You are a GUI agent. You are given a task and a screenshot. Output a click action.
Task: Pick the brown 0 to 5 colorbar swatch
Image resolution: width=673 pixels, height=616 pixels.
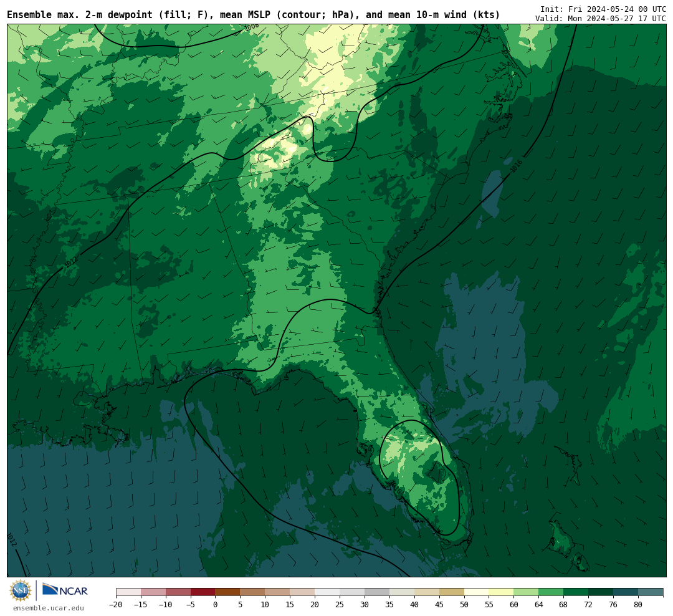(228, 592)
